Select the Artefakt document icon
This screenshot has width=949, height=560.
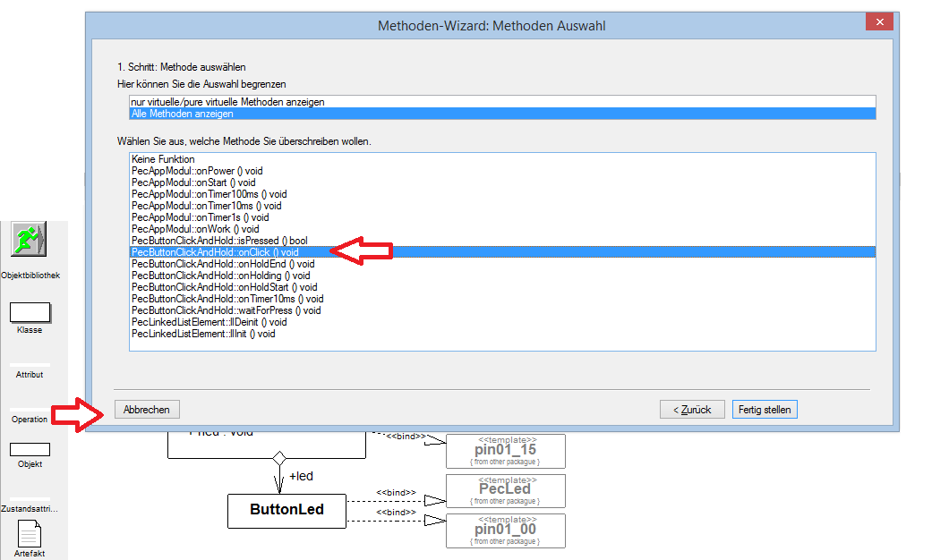tap(30, 535)
